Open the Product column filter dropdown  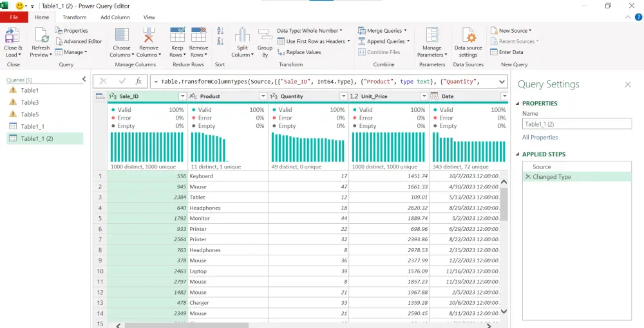tap(263, 96)
